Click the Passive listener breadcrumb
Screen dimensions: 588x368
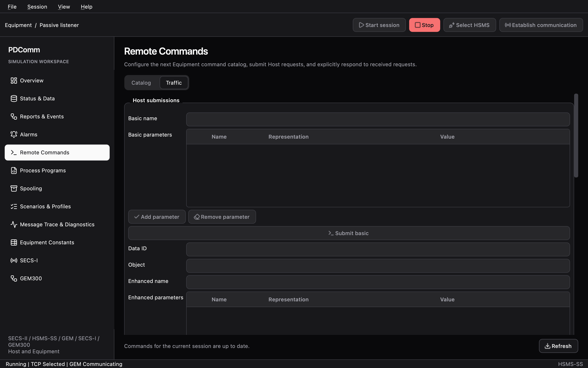click(x=59, y=25)
